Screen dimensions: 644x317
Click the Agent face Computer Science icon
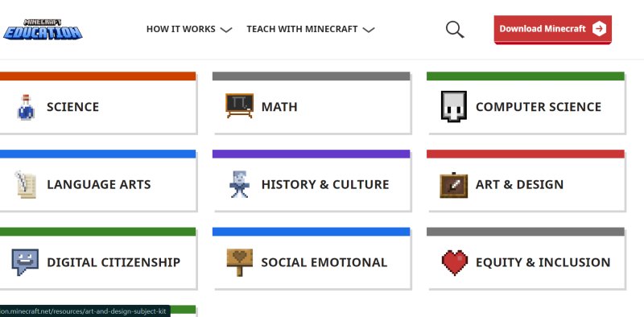(453, 106)
